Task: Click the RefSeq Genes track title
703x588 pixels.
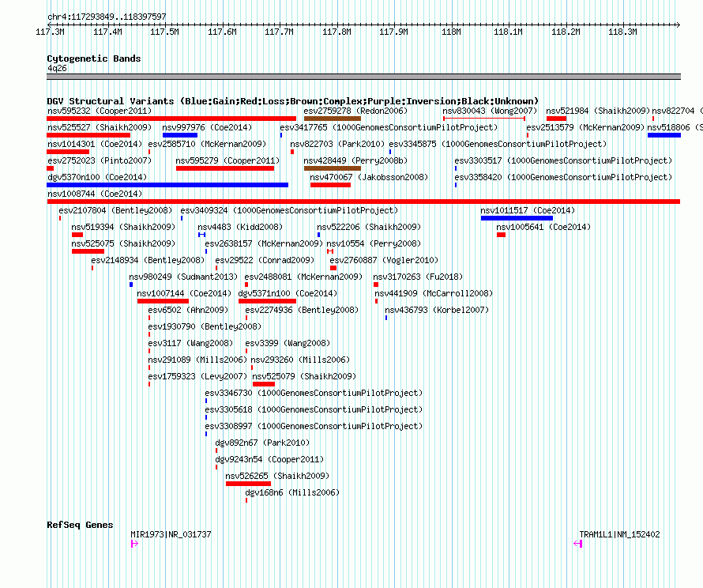Action: pyautogui.click(x=80, y=525)
